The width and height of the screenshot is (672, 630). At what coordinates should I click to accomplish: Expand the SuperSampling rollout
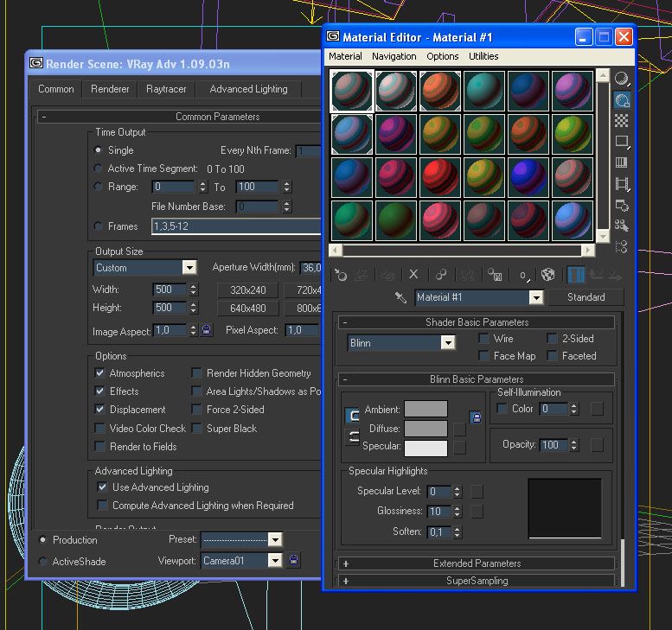click(x=477, y=581)
